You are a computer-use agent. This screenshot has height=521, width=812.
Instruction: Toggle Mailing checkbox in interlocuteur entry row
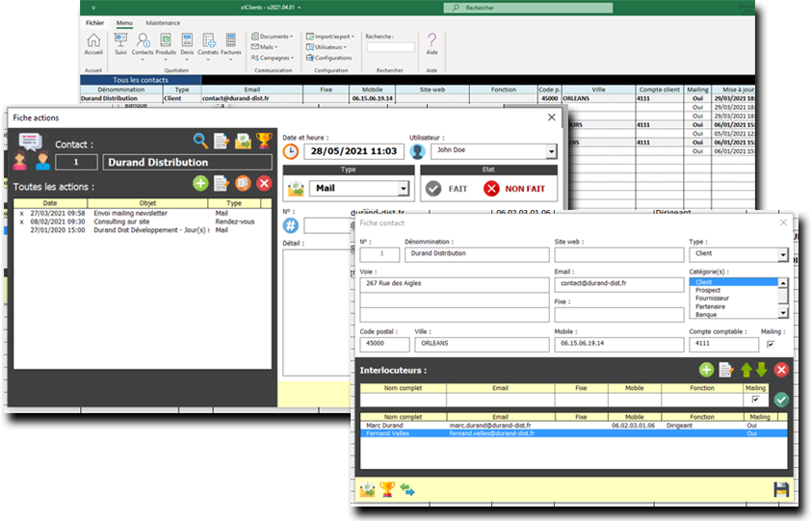[755, 400]
